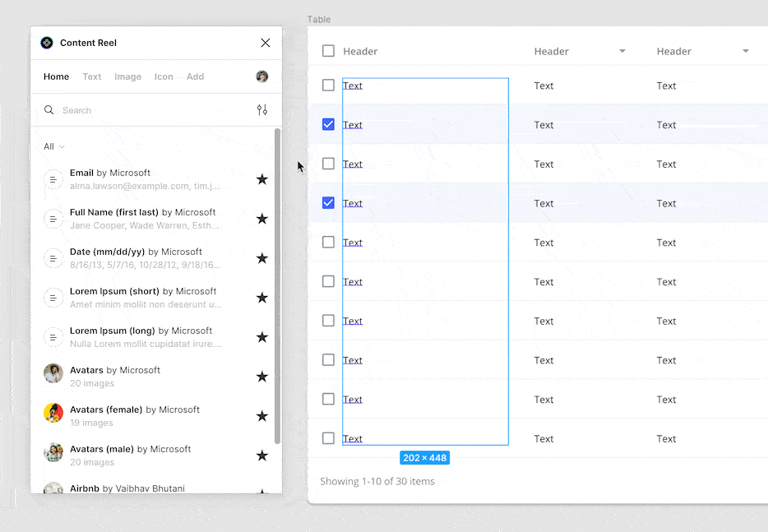Toggle the table header select-all checkbox

click(328, 50)
